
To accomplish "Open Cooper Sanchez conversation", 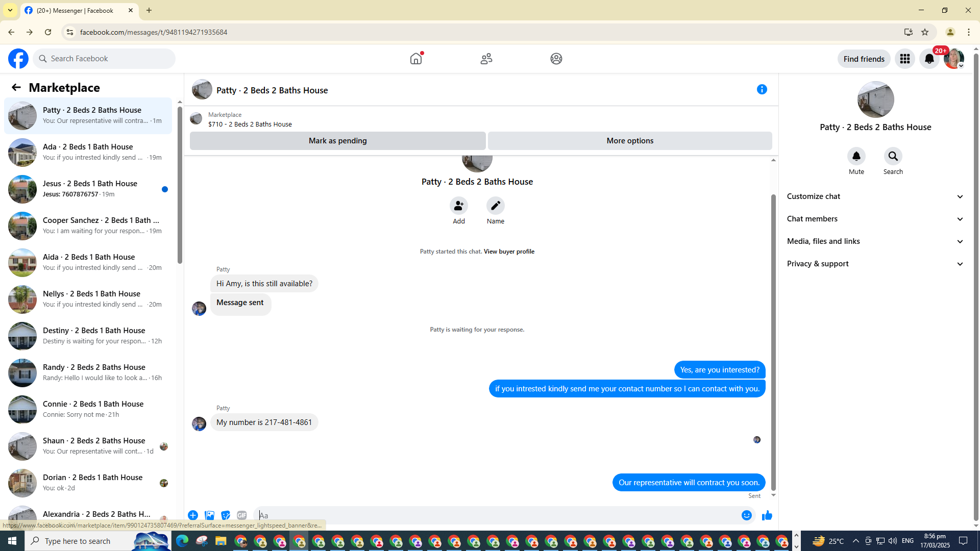I will pos(88,226).
